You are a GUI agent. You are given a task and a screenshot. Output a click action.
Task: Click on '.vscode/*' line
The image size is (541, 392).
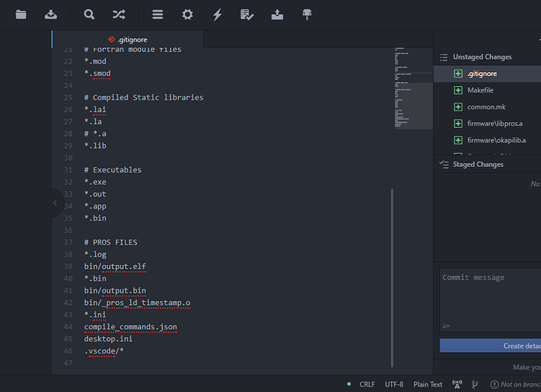pyautogui.click(x=103, y=351)
